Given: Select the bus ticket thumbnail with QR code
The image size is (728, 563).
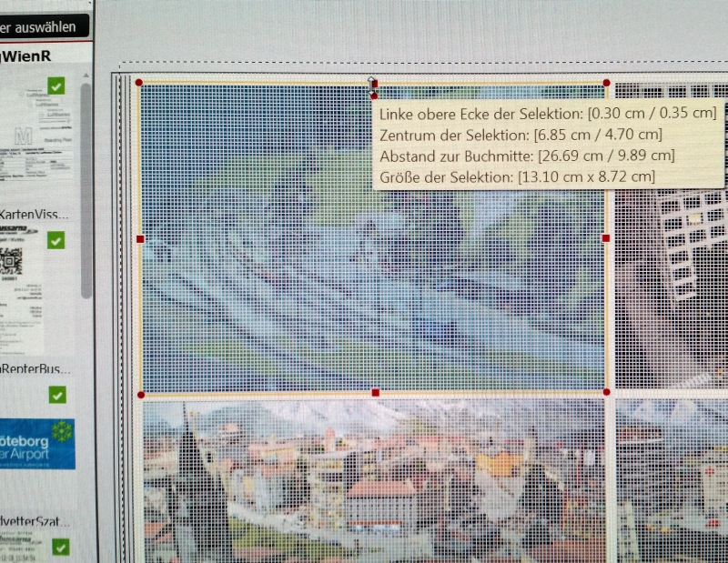Looking at the screenshot, I should 22,290.
